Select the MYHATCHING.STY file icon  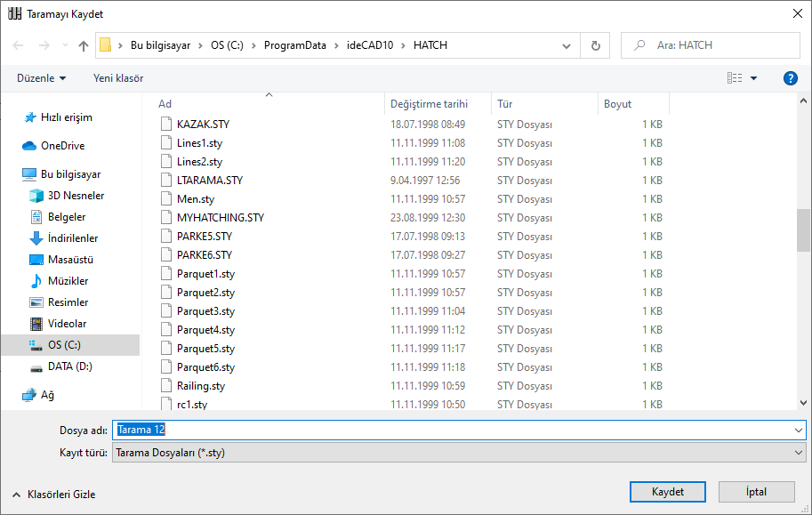(x=166, y=217)
